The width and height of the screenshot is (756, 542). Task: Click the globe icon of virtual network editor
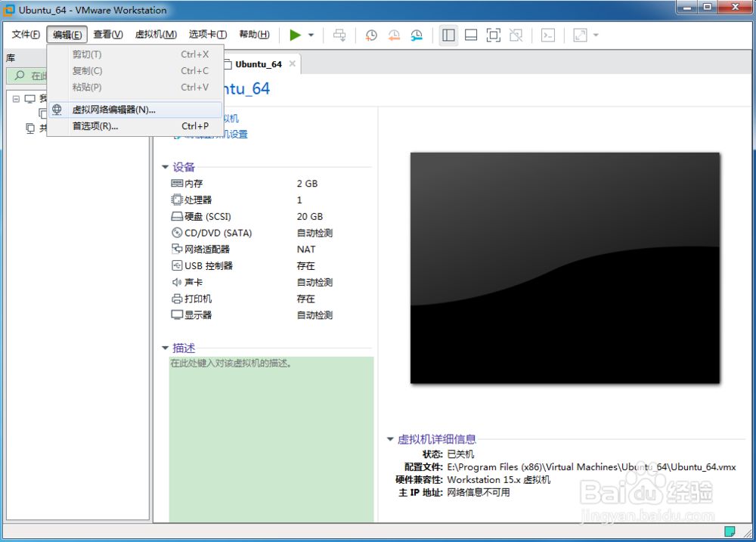pos(57,110)
